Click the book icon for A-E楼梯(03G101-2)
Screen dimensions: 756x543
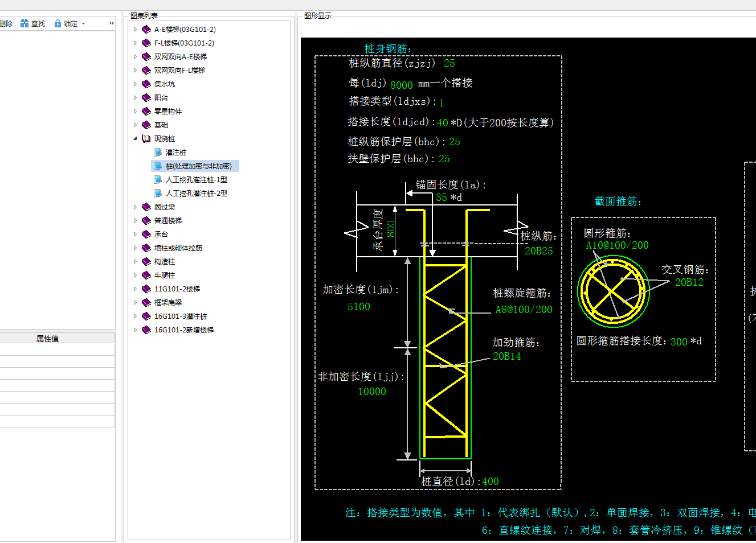(x=146, y=29)
